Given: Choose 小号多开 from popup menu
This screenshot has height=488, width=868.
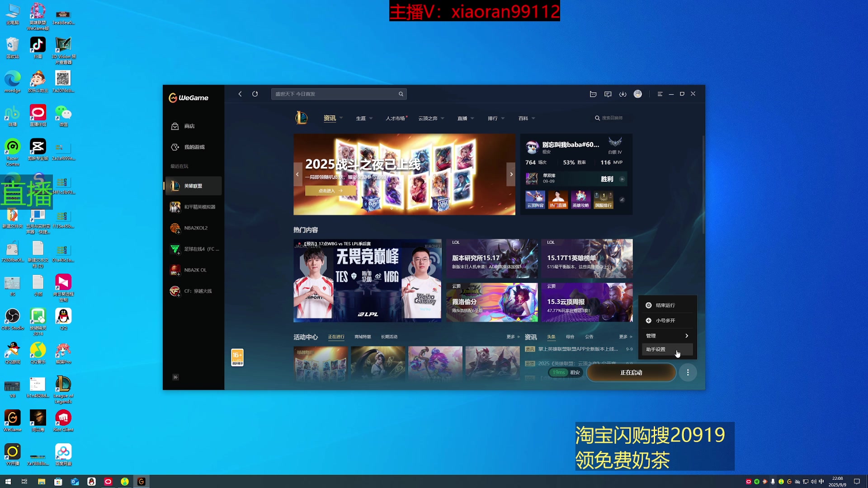Looking at the screenshot, I should tap(667, 320).
